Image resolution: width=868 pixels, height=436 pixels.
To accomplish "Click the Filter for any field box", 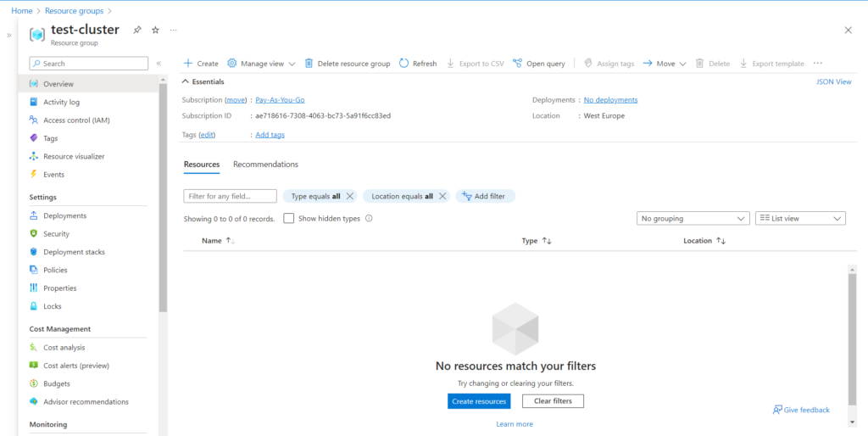I will point(231,196).
